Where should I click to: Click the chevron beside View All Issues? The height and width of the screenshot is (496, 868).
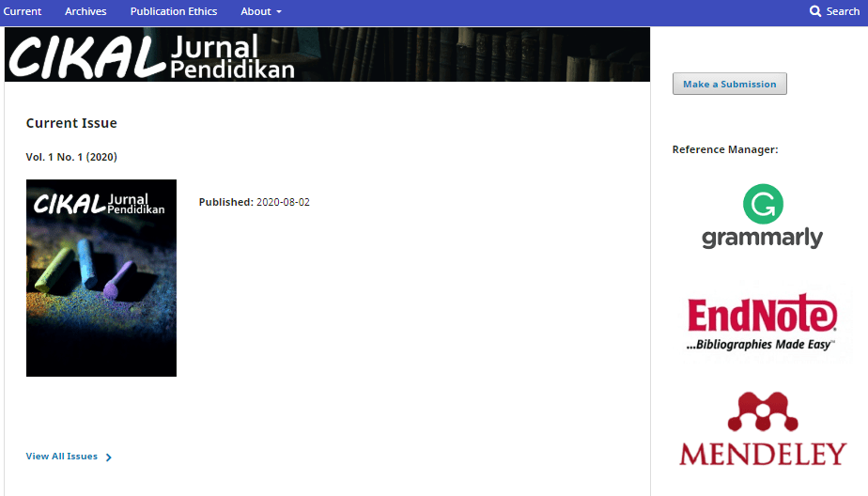(x=109, y=457)
